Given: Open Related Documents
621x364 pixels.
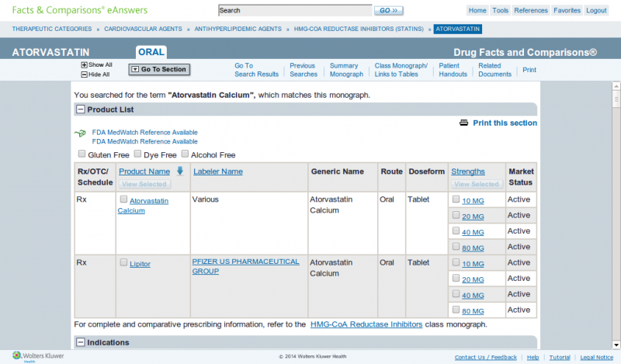Looking at the screenshot, I should tap(494, 70).
